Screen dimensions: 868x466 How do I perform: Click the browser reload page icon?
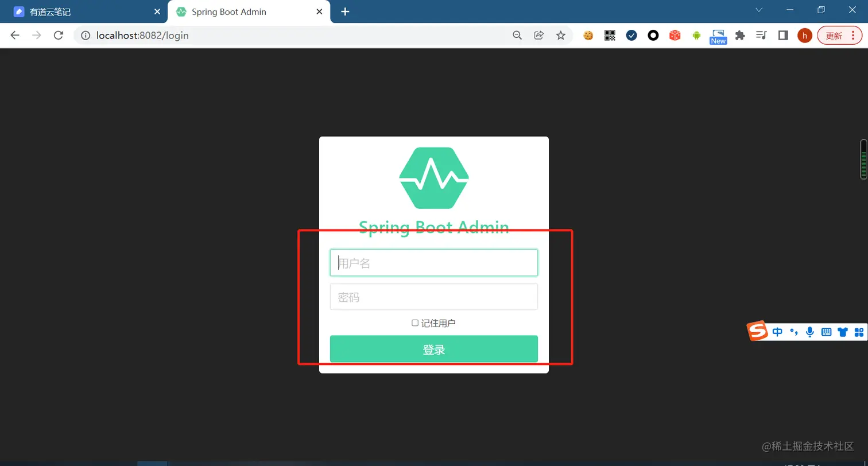58,36
